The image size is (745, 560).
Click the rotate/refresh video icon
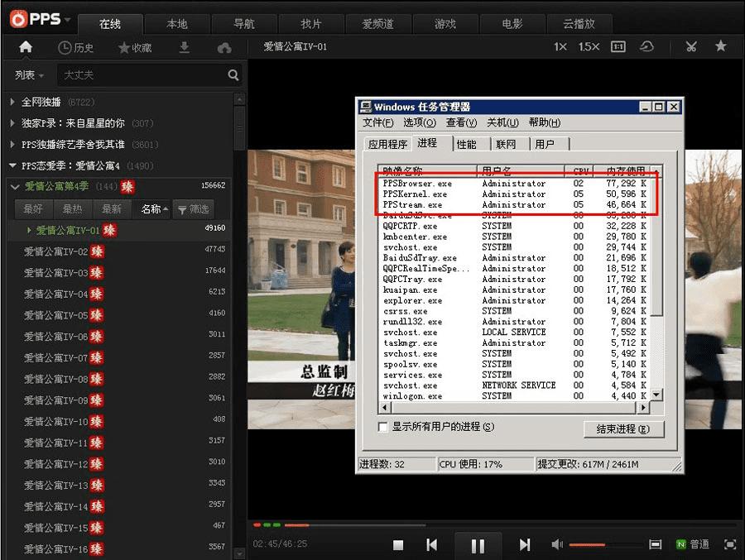tap(646, 46)
